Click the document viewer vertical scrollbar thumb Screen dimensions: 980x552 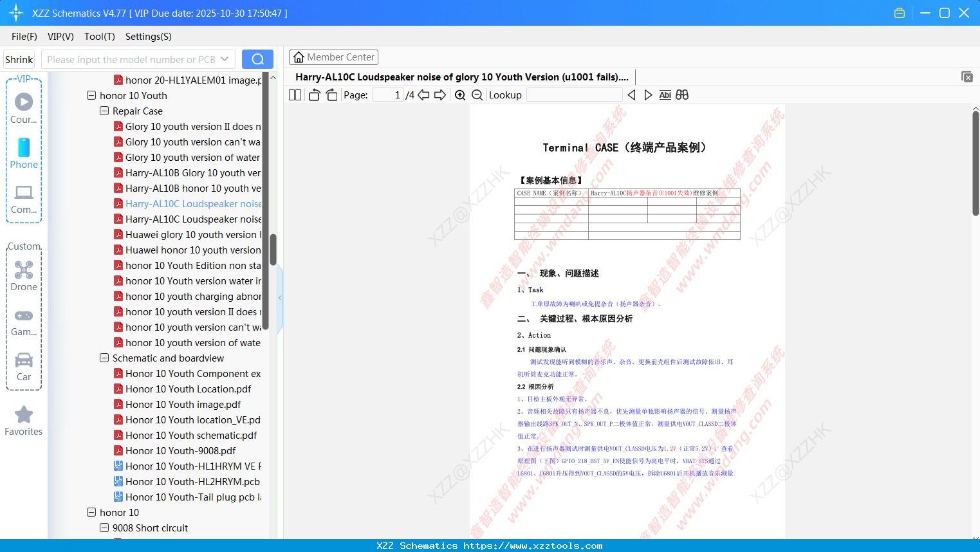tap(975, 163)
